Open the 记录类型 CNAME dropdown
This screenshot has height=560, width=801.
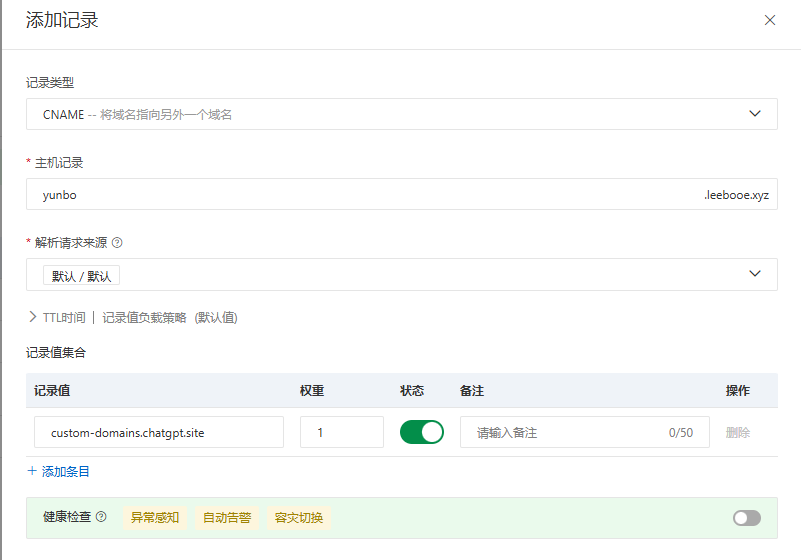[402, 114]
